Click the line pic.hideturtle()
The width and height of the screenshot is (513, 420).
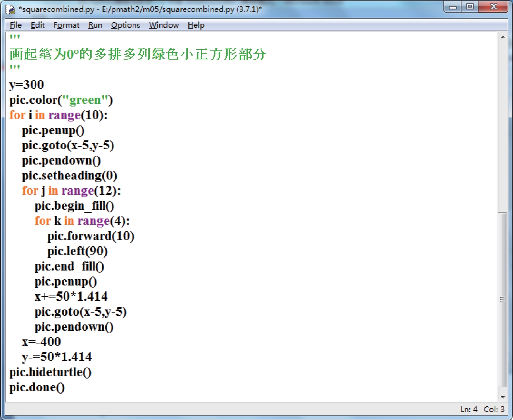[50, 372]
